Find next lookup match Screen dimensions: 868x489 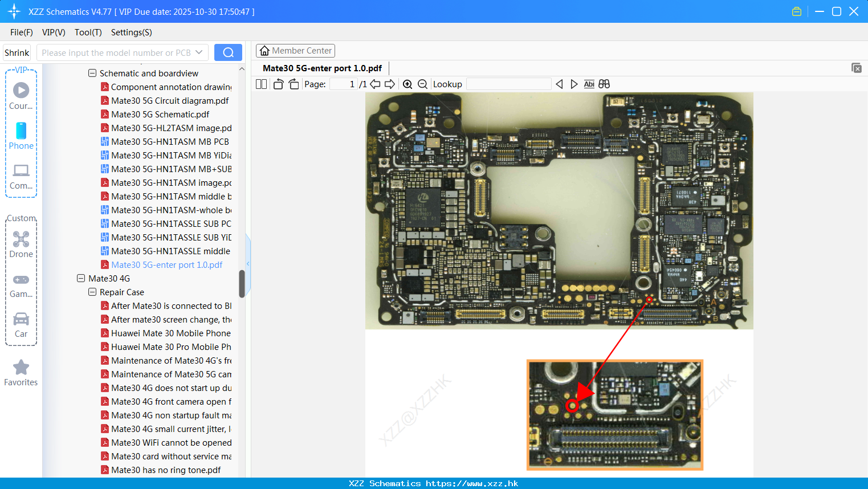point(574,84)
